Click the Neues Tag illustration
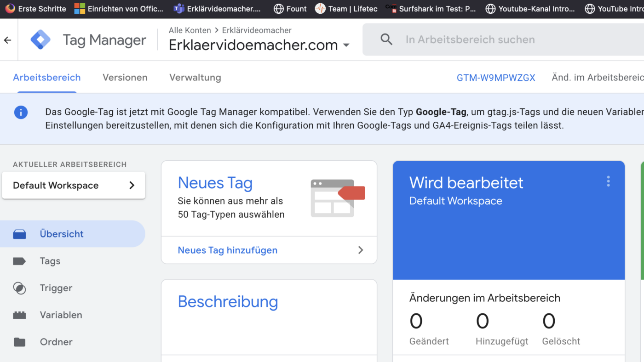This screenshot has width=644, height=362. pos(338,198)
